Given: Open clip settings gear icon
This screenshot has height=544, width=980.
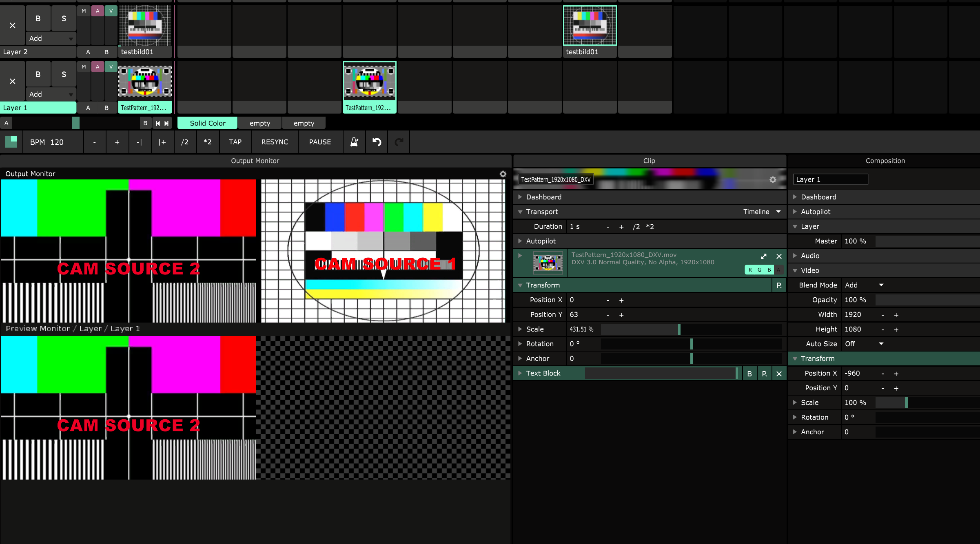Looking at the screenshot, I should click(x=773, y=180).
